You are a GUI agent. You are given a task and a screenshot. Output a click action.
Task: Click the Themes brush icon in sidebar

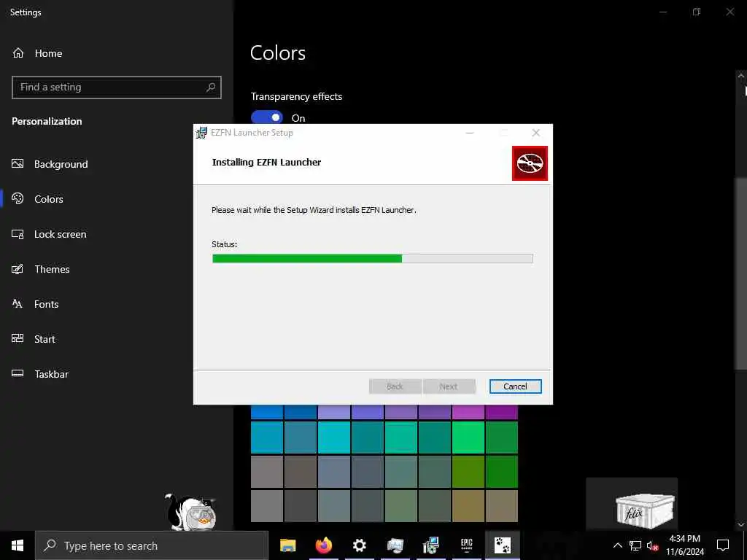[18, 269]
